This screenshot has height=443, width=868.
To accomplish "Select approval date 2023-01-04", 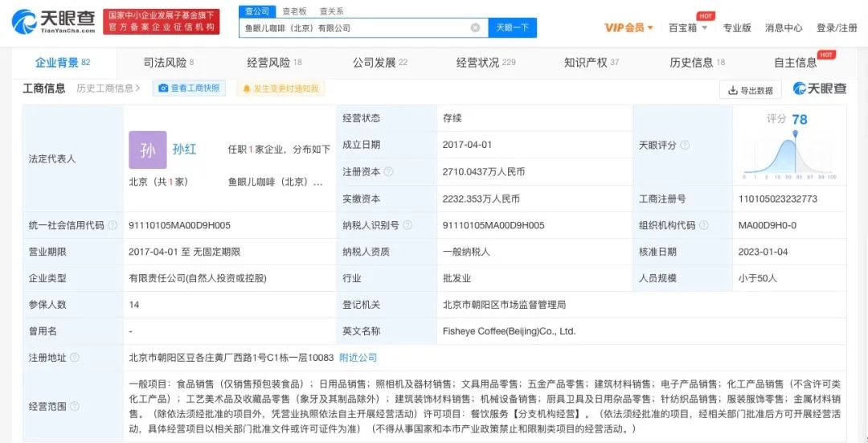I will [x=762, y=252].
